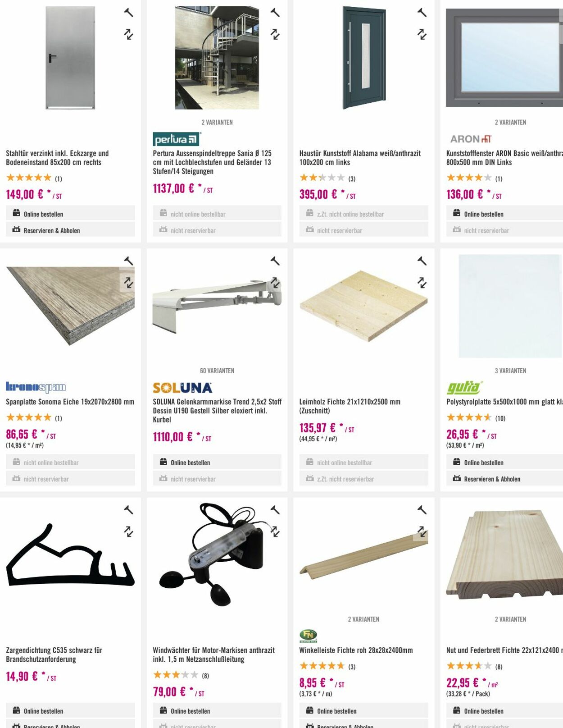Reserve Polystyrolplatte via Reservieren & Abholen
This screenshot has width=563, height=728.
point(504,478)
